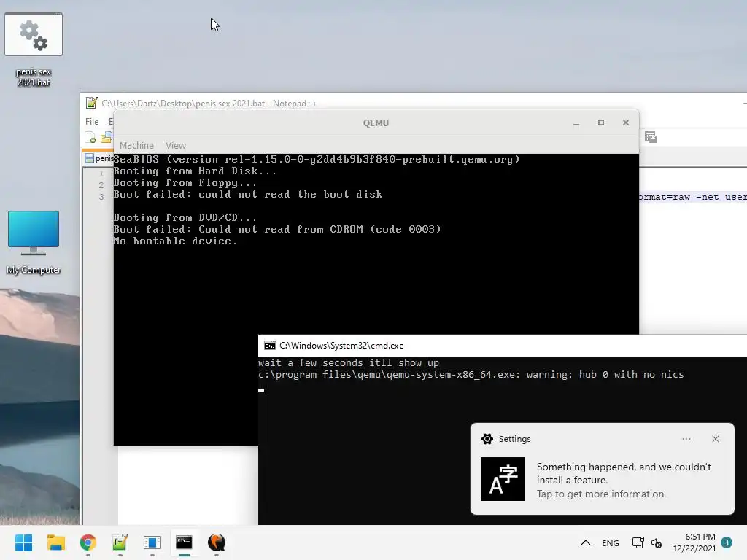Change ENG input language
The image size is (747, 560).
click(611, 542)
